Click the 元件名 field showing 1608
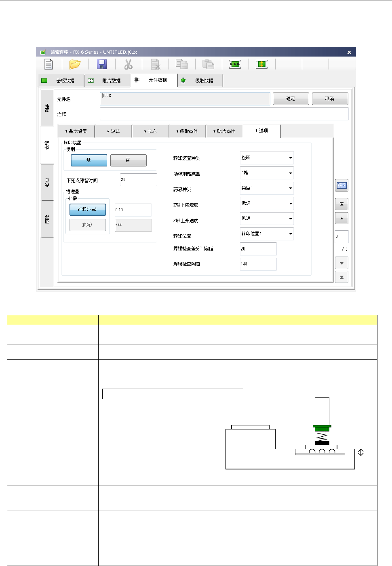 coord(185,99)
